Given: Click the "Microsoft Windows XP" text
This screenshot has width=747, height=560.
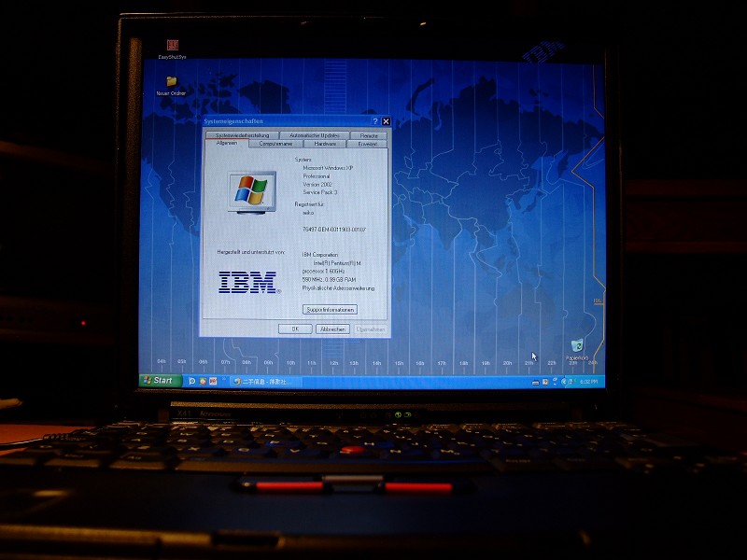Looking at the screenshot, I should click(328, 168).
